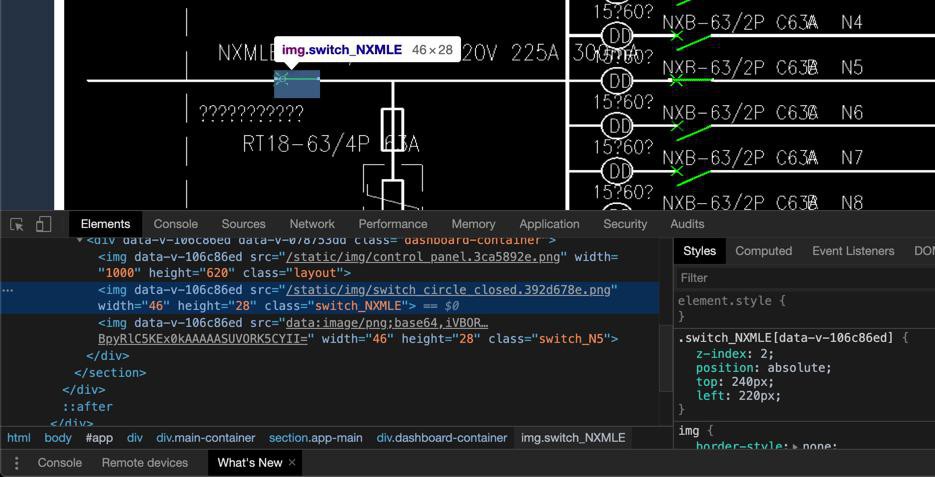Click the position absolute value

pyautogui.click(x=795, y=367)
